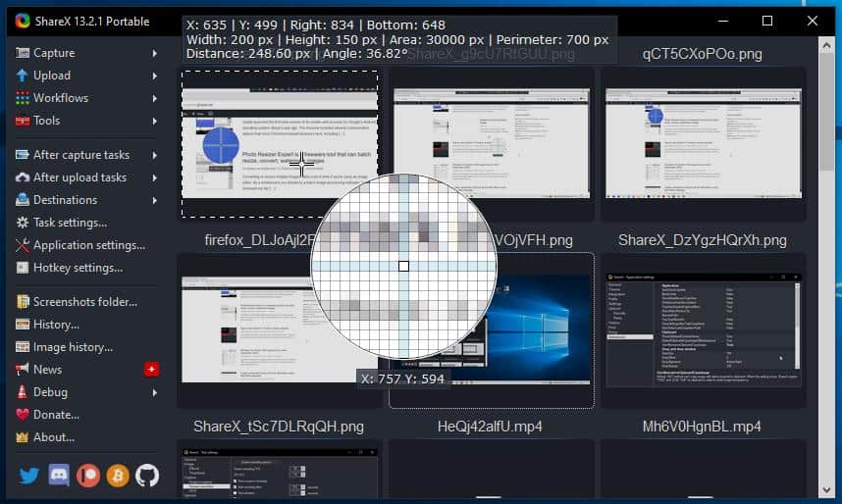This screenshot has width=842, height=504.
Task: Open Application settings
Action: [88, 245]
